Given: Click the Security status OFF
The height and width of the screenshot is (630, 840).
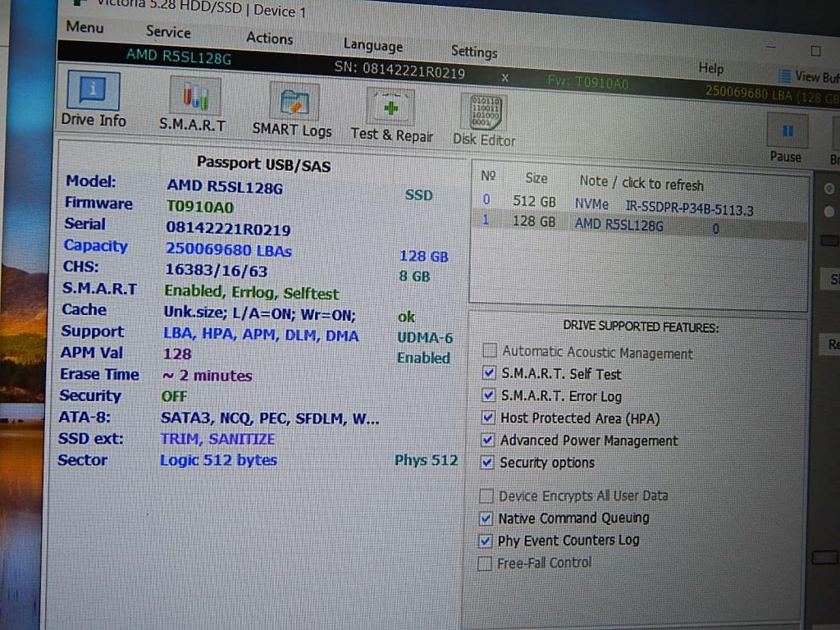Looking at the screenshot, I should [x=174, y=396].
